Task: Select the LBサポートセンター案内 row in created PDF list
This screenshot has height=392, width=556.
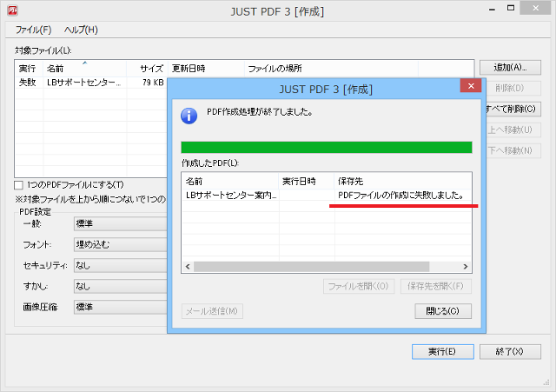Action: pyautogui.click(x=327, y=195)
